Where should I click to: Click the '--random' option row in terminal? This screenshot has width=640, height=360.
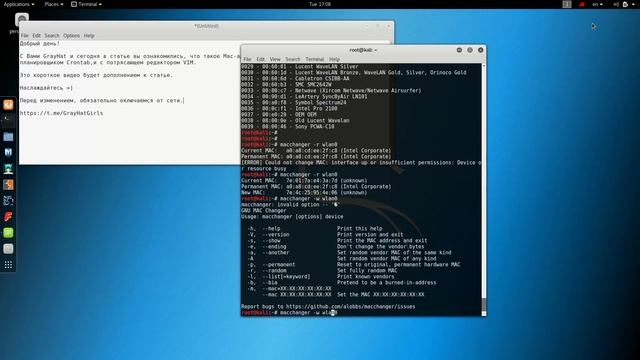(x=322, y=271)
